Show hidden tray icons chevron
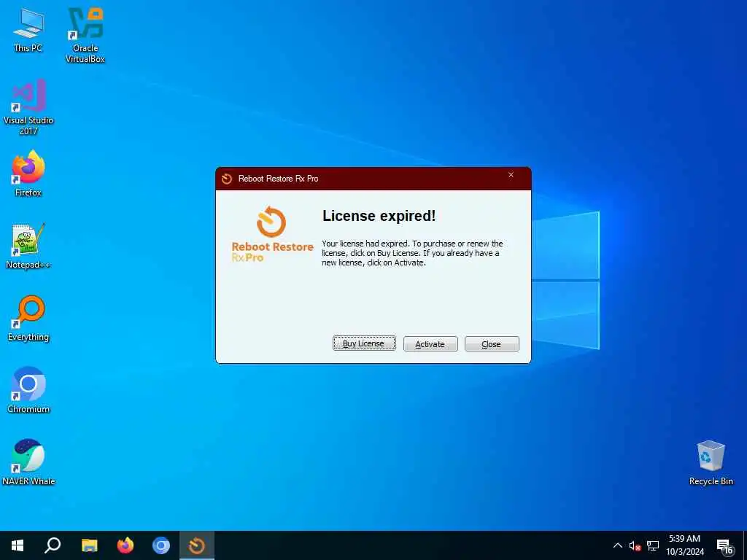747x560 pixels. [617, 545]
